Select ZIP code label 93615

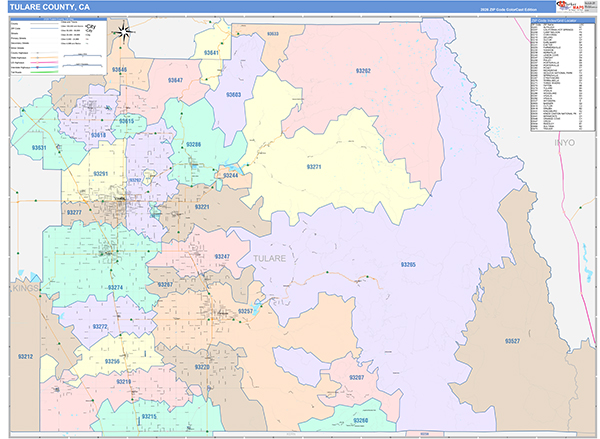tap(126, 121)
